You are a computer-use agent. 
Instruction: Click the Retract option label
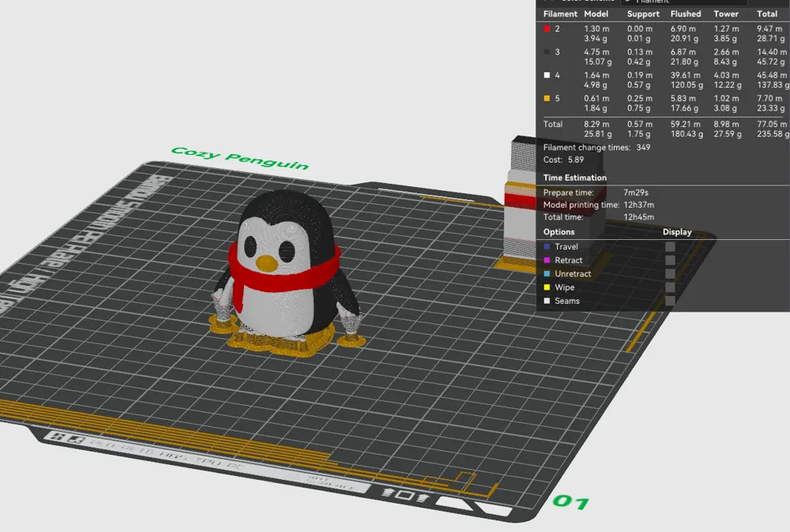(x=568, y=260)
